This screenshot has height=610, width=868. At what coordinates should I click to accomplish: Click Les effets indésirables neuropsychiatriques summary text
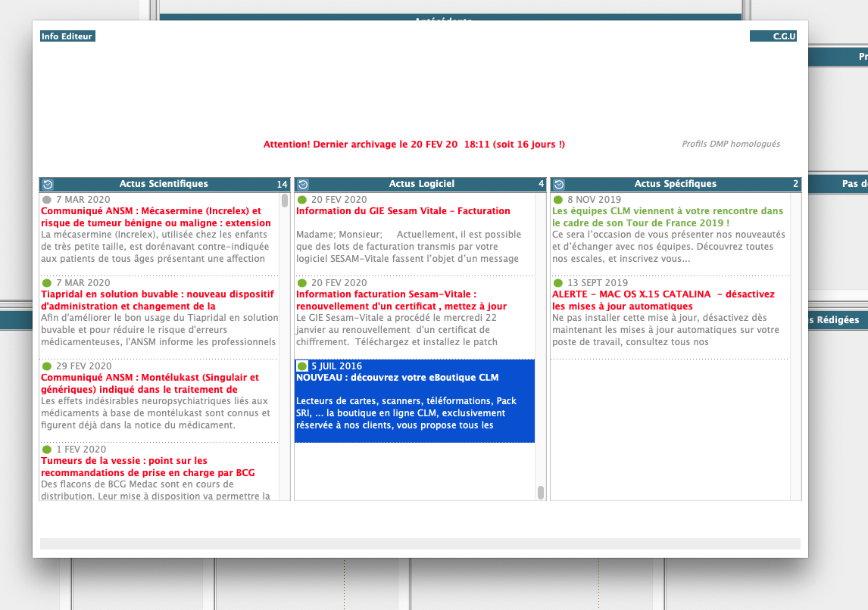(x=155, y=413)
